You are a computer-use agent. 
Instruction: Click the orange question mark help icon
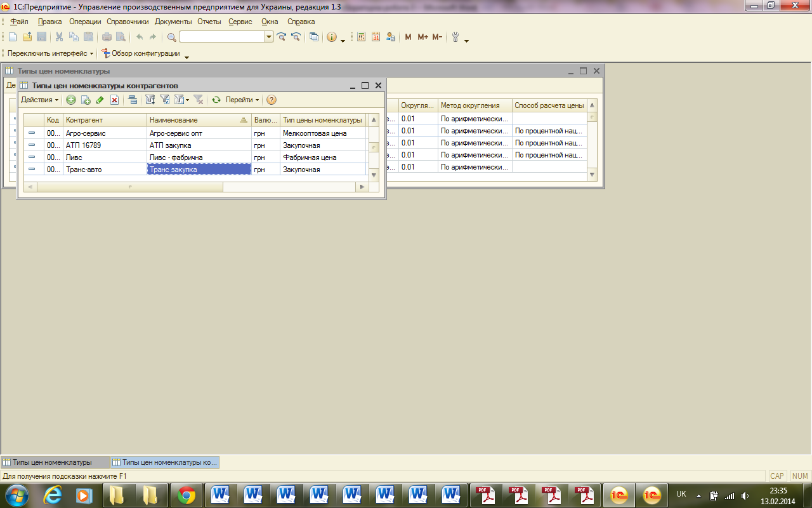pyautogui.click(x=272, y=100)
